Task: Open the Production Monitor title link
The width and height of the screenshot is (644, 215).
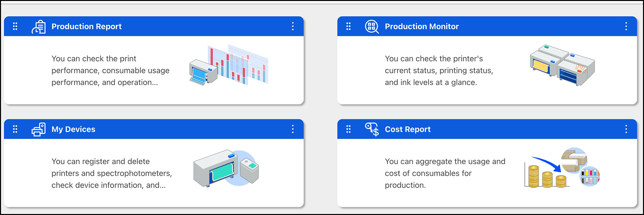Action: click(x=422, y=26)
